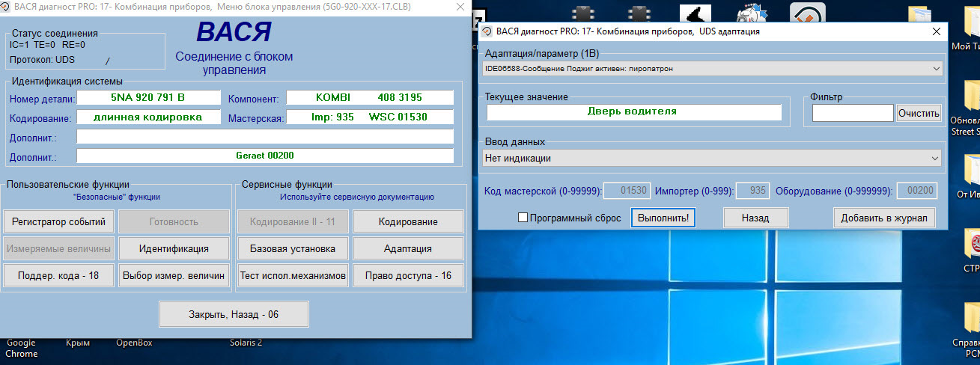Enable the Программный сброс checkbox

point(523,218)
